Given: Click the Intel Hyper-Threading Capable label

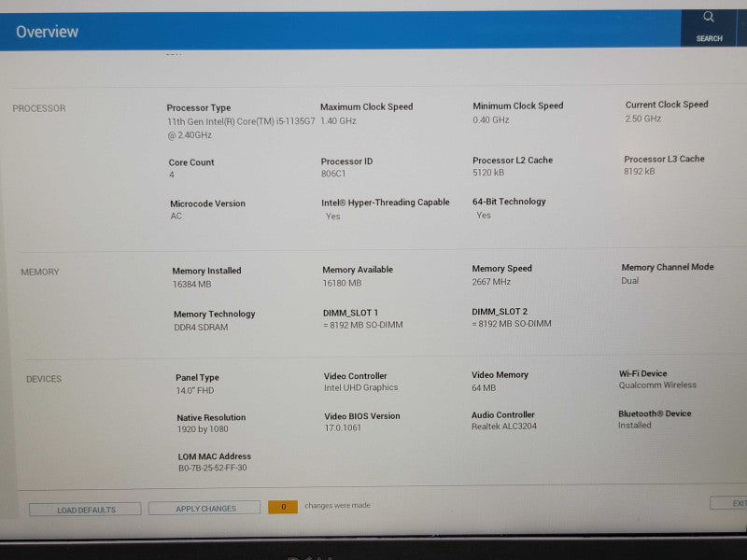Looking at the screenshot, I should pos(386,203).
